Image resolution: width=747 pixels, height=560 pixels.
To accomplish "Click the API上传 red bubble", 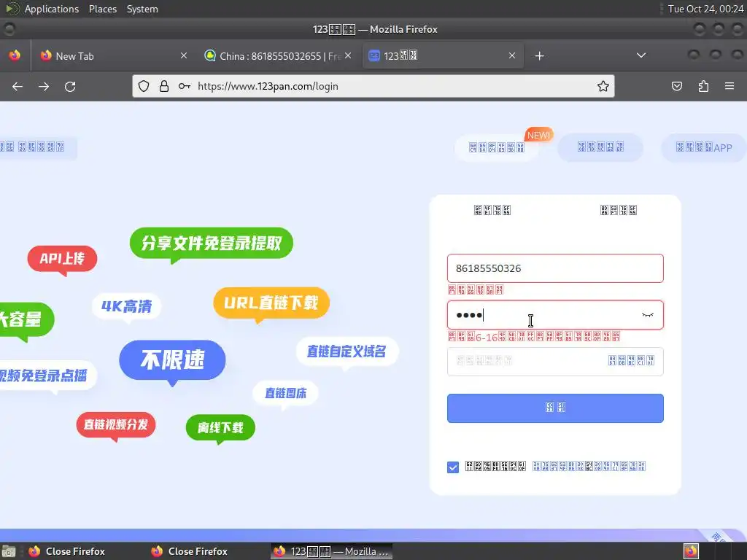I will (x=63, y=259).
